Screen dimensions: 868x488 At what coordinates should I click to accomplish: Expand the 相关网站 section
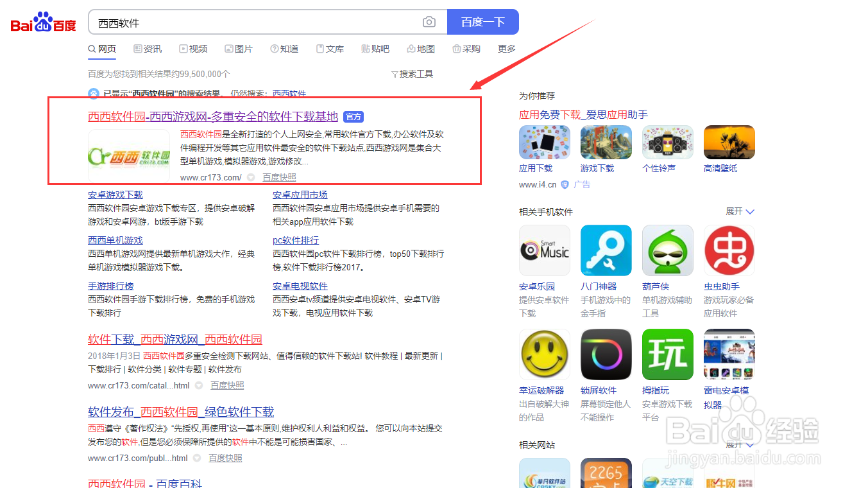(740, 445)
